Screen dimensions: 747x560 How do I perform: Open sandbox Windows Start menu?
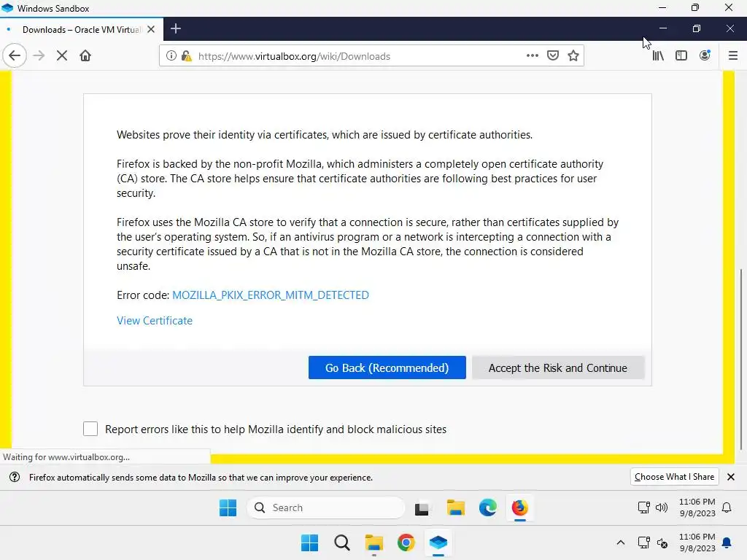(x=228, y=507)
